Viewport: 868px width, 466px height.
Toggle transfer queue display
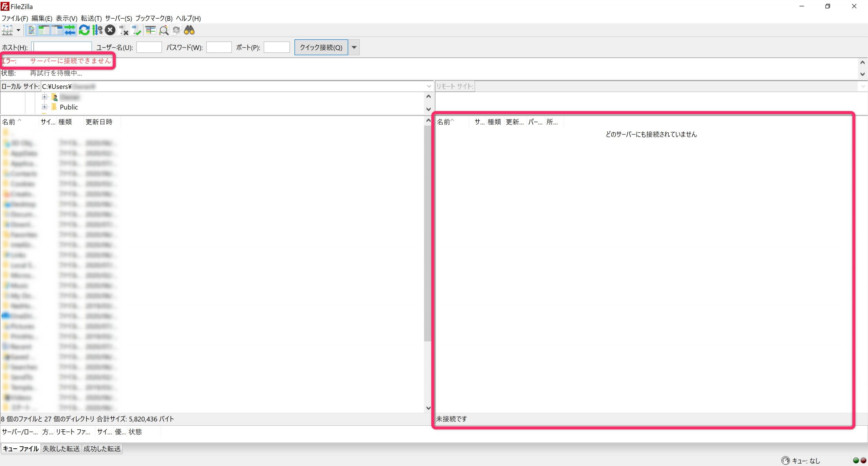pyautogui.click(x=70, y=30)
